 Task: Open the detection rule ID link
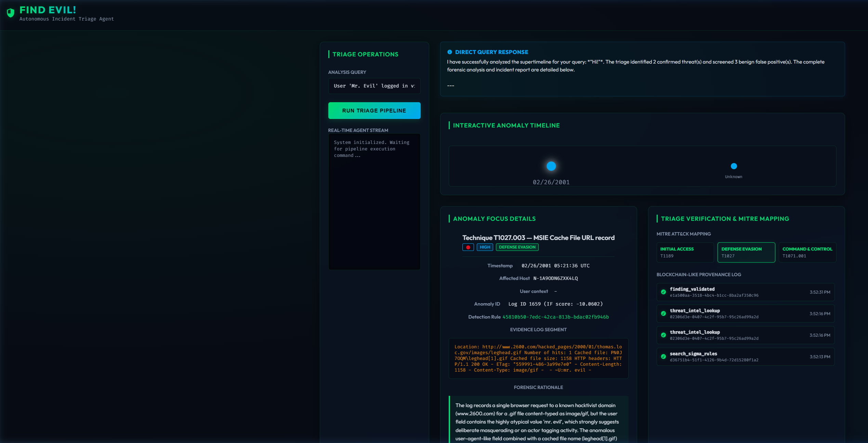(555, 317)
